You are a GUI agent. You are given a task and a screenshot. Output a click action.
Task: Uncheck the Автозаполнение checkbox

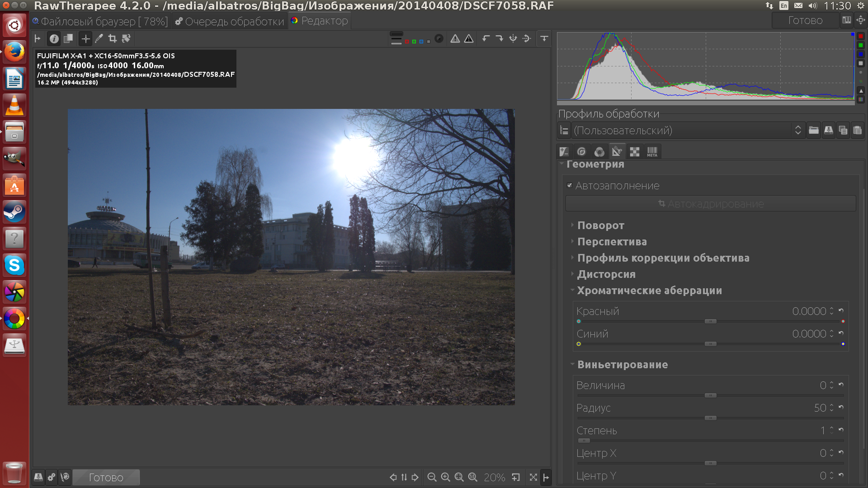(570, 185)
